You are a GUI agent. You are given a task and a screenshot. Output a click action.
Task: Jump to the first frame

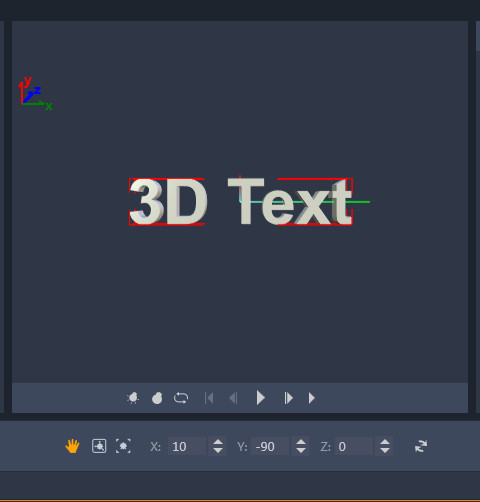[209, 398]
